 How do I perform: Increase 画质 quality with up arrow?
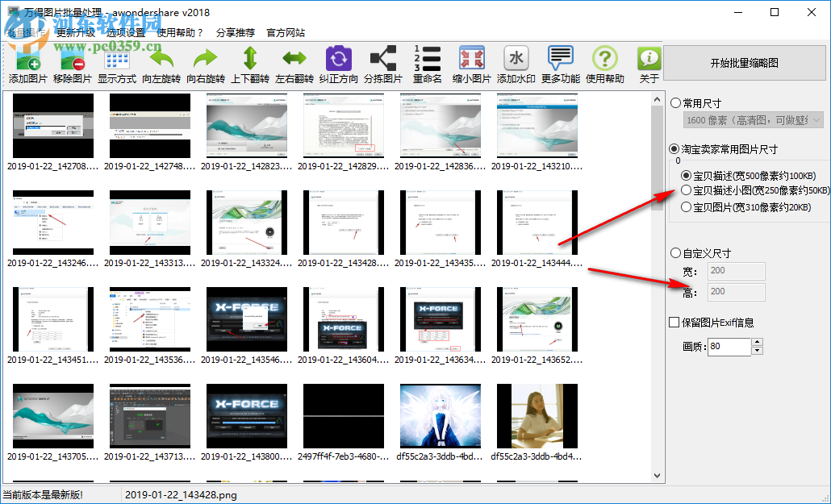click(758, 343)
